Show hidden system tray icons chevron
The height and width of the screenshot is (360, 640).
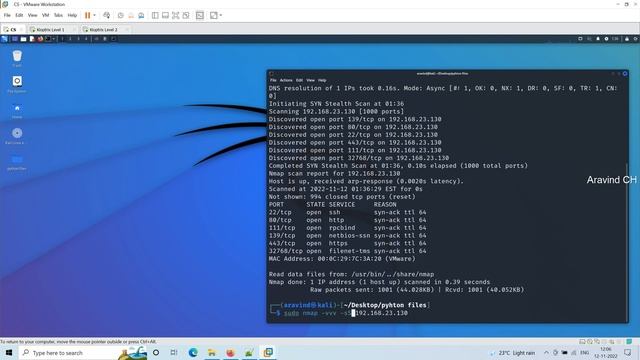pos(546,353)
